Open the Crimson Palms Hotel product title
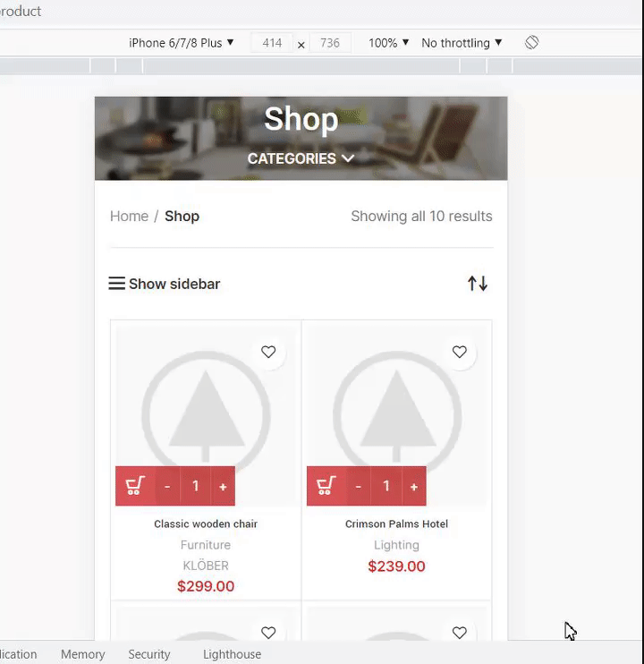644x664 pixels. tap(396, 524)
